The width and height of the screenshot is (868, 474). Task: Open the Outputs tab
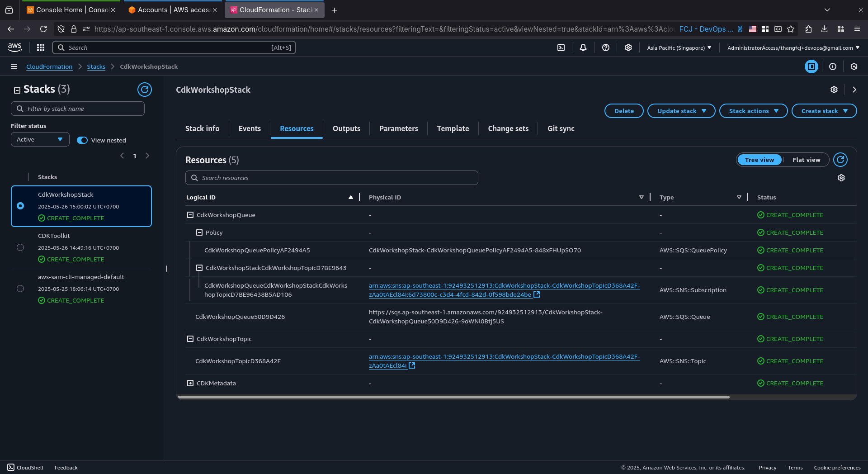click(x=346, y=128)
